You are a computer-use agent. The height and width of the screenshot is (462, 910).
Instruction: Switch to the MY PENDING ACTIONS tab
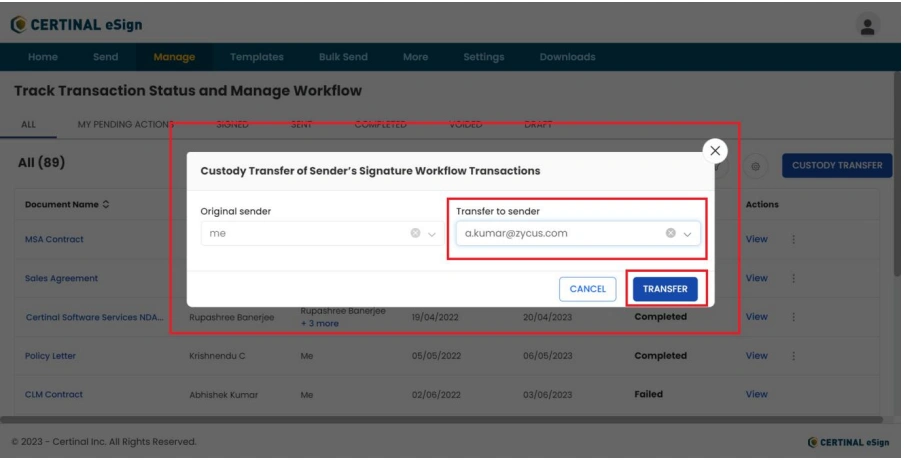(125, 124)
